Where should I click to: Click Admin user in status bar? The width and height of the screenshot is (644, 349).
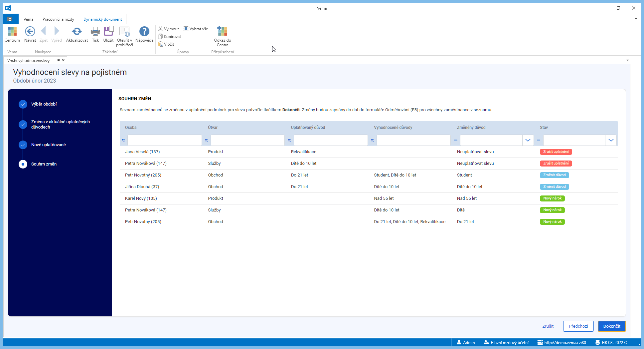pyautogui.click(x=466, y=342)
